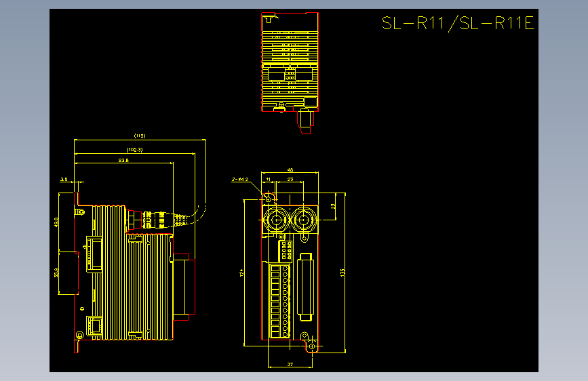Screen dimensions: 588x381
Task: Select the (112) overall width dimension
Action: point(140,136)
